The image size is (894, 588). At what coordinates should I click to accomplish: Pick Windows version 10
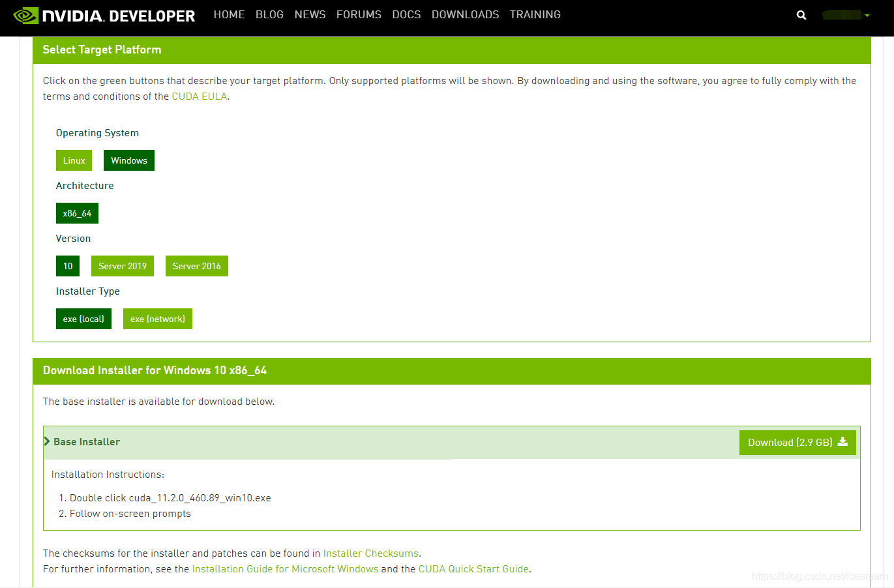(x=68, y=266)
